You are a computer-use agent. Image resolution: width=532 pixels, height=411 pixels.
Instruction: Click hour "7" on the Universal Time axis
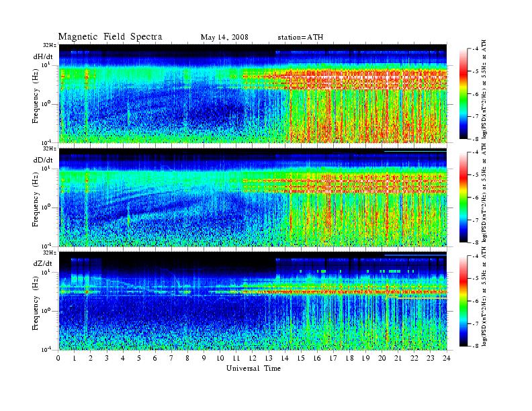(171, 358)
